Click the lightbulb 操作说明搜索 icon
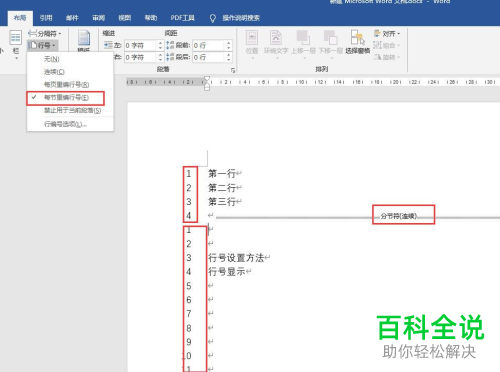The width and height of the screenshot is (500, 372). tap(213, 18)
